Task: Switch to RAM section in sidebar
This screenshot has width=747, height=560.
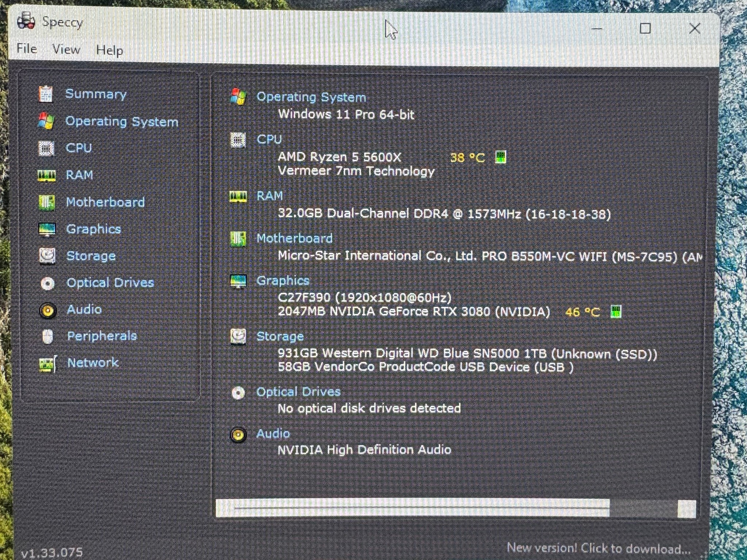Action: click(x=79, y=175)
